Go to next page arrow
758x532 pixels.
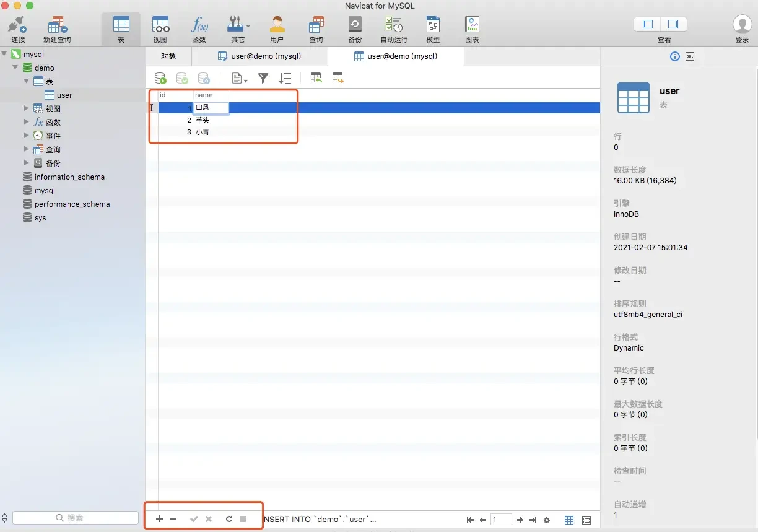point(520,520)
